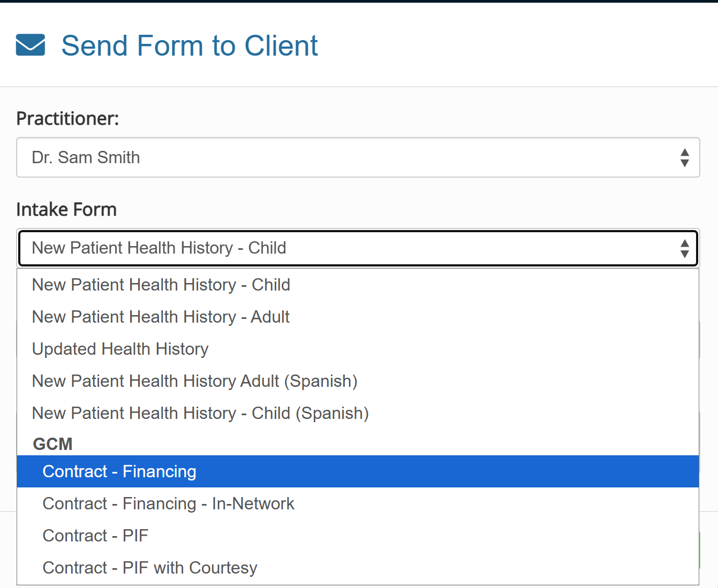Click the Practitioner field label
The width and height of the screenshot is (718, 588).
click(67, 118)
